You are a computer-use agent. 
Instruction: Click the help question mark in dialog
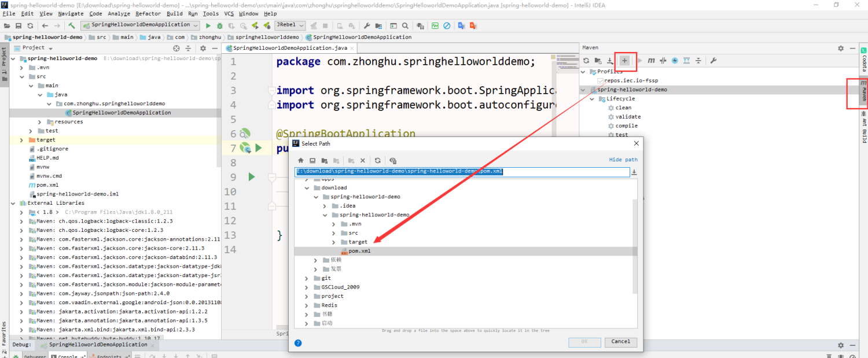click(x=298, y=342)
